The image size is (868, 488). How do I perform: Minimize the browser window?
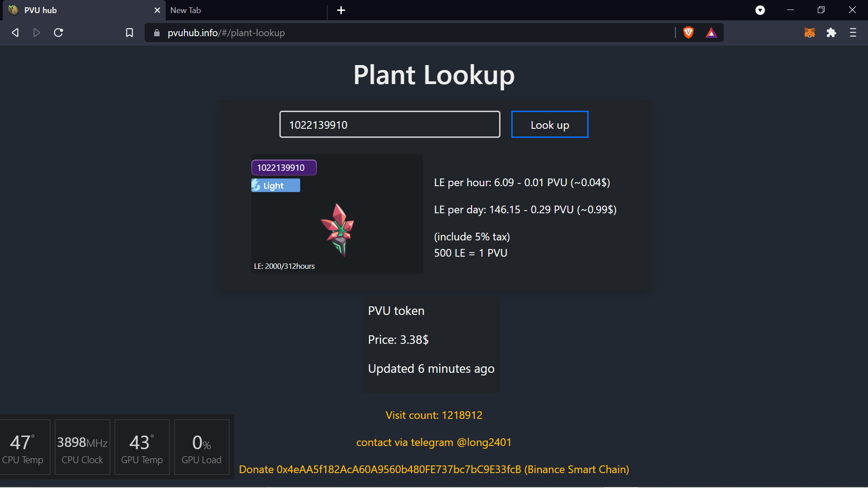(791, 10)
